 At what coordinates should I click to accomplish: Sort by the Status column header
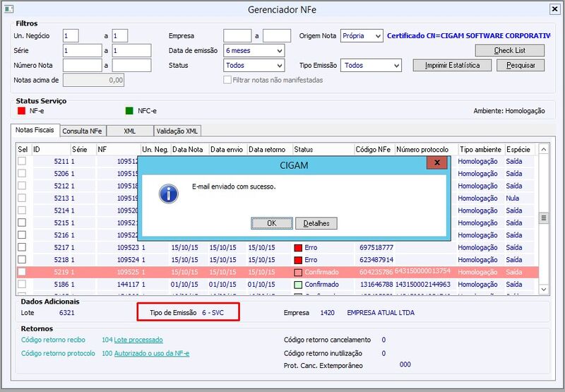click(x=323, y=149)
